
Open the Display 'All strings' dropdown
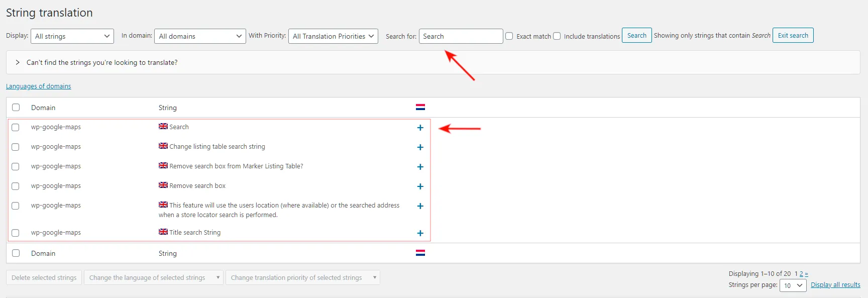pyautogui.click(x=72, y=36)
